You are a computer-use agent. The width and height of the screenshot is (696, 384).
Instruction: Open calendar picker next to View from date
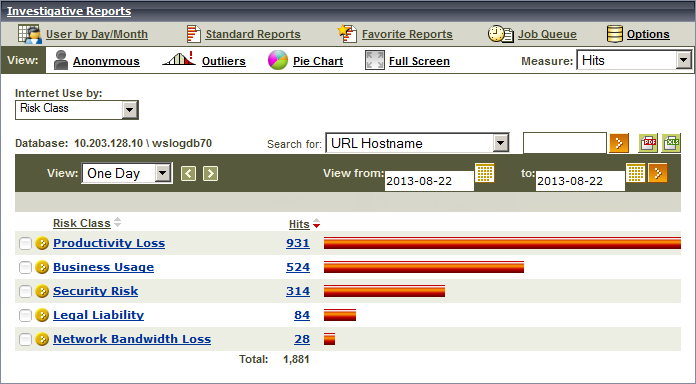pyautogui.click(x=485, y=173)
